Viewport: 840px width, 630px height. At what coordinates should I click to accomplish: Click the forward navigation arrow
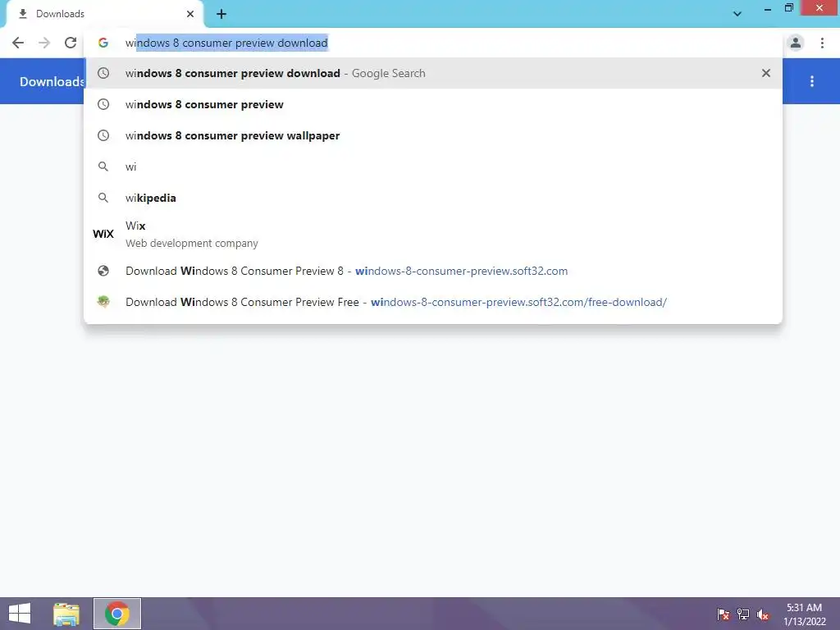(44, 43)
